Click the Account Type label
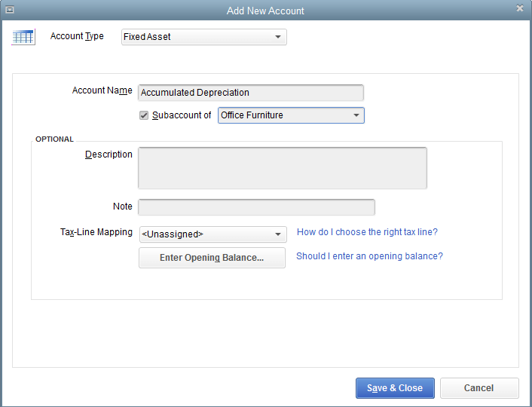 [77, 36]
